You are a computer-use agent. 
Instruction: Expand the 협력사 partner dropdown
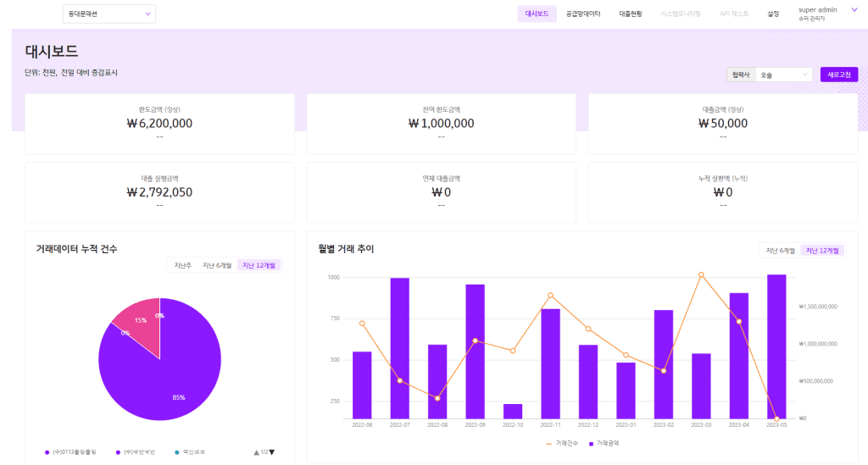point(783,75)
